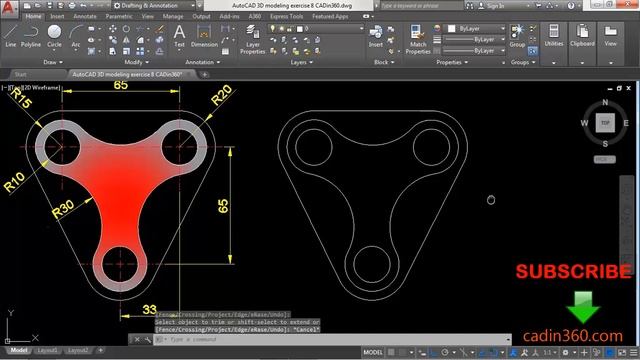Click the Undo arrow in quick access toolbar
The height and width of the screenshot is (360, 640).
[x=83, y=6]
